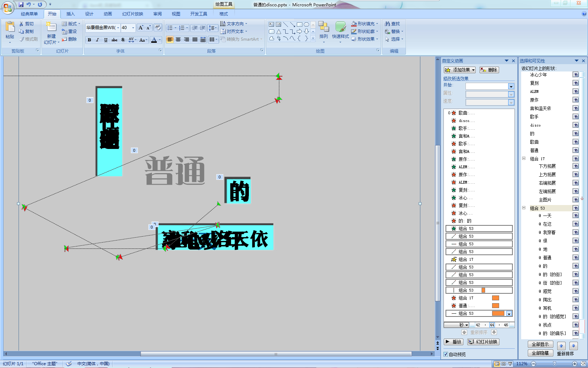
Task: Hide the 冰心少年 shape
Action: pos(576,75)
